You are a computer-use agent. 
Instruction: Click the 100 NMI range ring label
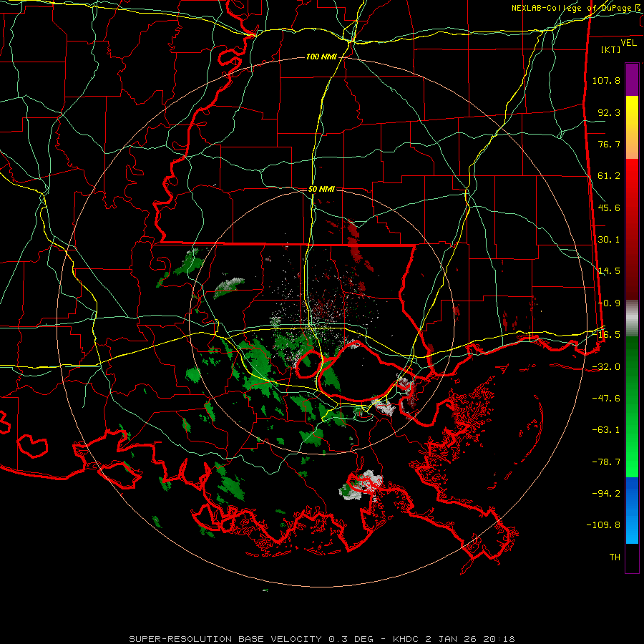tap(321, 57)
